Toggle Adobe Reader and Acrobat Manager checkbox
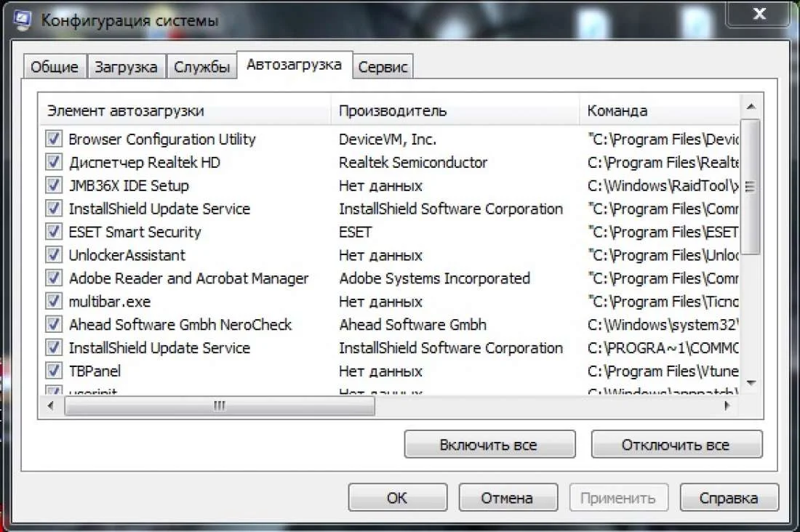Image resolution: width=800 pixels, height=532 pixels. 54,278
